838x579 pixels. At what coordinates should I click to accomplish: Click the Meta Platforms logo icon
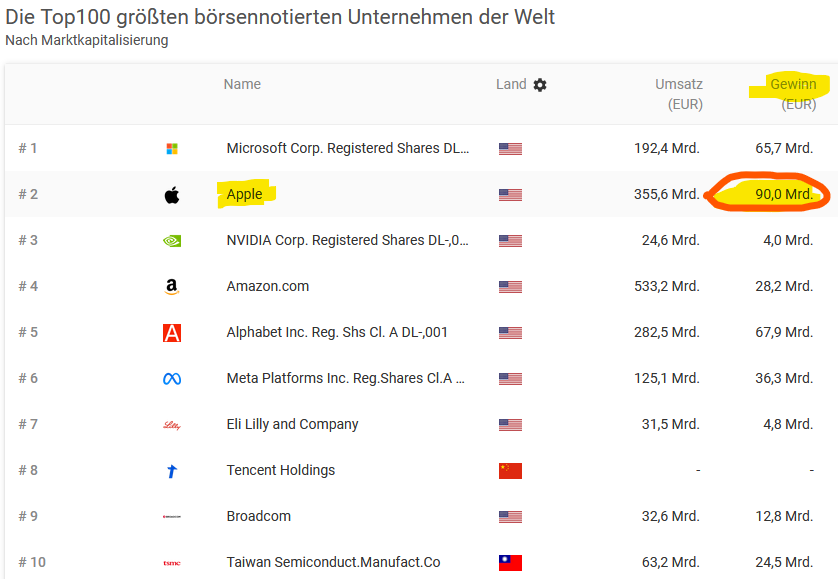[172, 378]
